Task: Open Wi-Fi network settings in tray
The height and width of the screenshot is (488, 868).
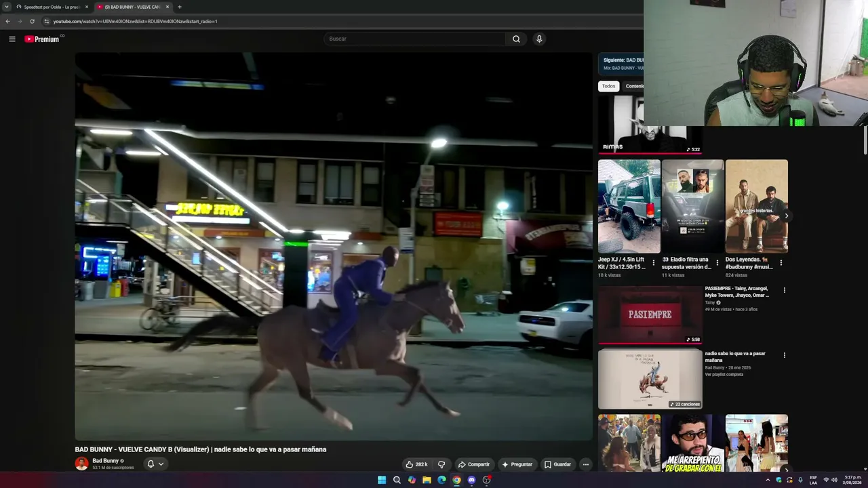Action: pyautogui.click(x=826, y=480)
